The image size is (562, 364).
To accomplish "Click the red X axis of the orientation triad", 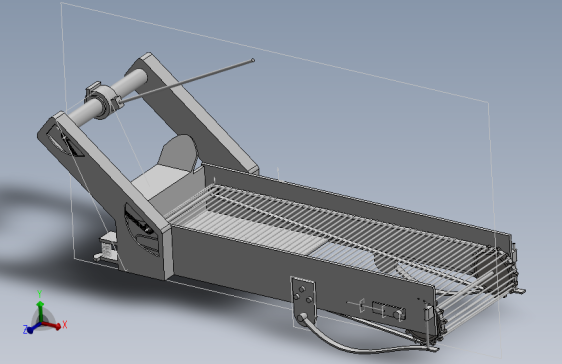I will click(x=54, y=326).
